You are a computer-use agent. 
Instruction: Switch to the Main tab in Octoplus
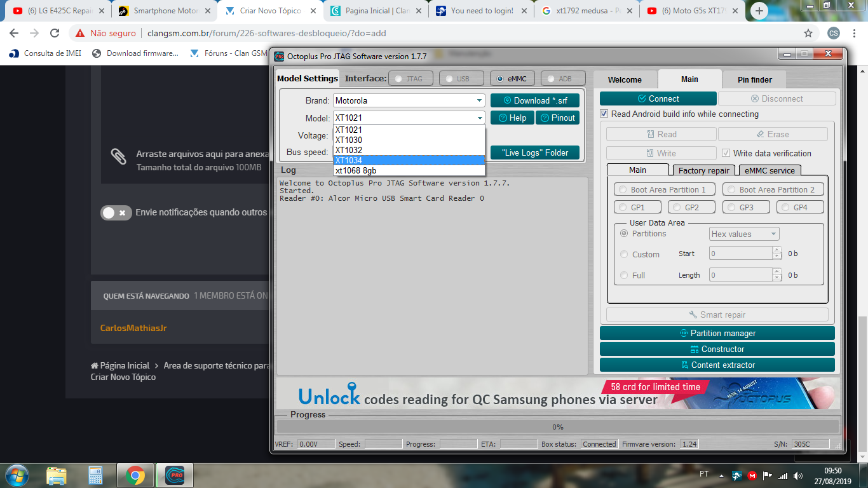coord(689,79)
